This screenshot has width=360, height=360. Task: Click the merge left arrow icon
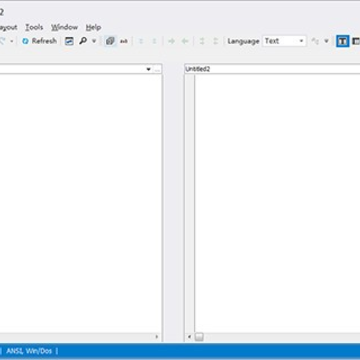click(x=185, y=41)
